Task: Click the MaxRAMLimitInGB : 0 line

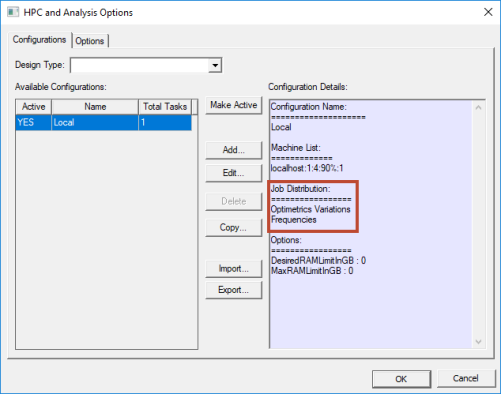Action: (x=312, y=271)
